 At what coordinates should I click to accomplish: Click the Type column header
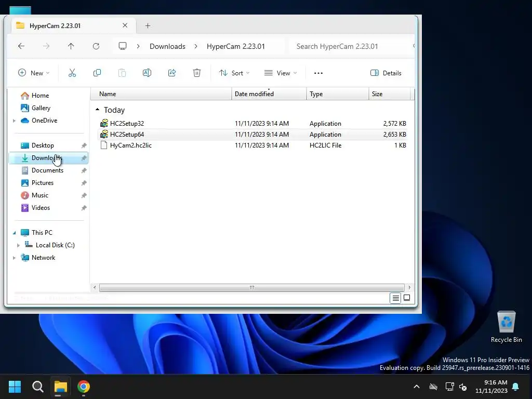(x=338, y=94)
